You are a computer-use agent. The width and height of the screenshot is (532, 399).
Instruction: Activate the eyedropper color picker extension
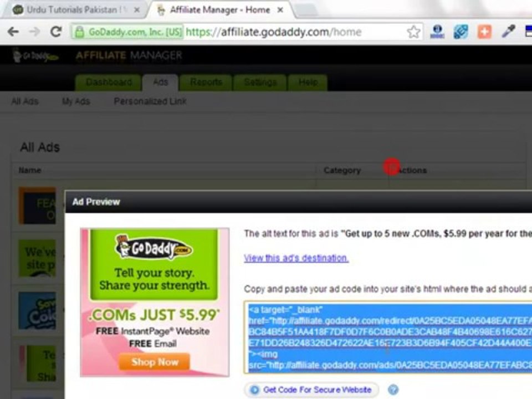[508, 31]
